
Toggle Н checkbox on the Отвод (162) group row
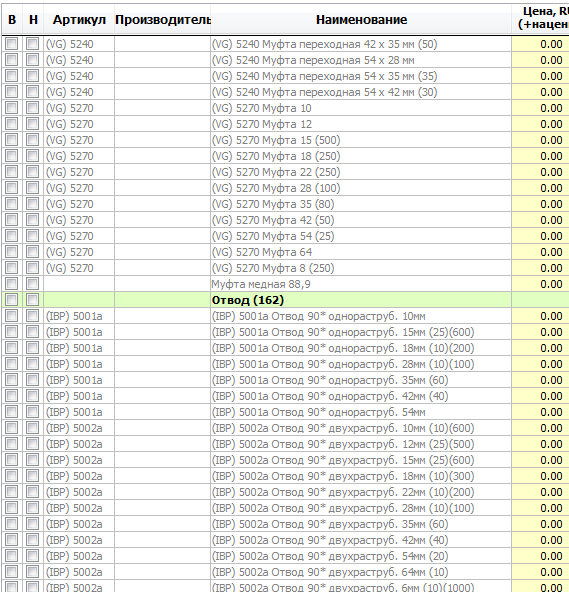(x=32, y=300)
